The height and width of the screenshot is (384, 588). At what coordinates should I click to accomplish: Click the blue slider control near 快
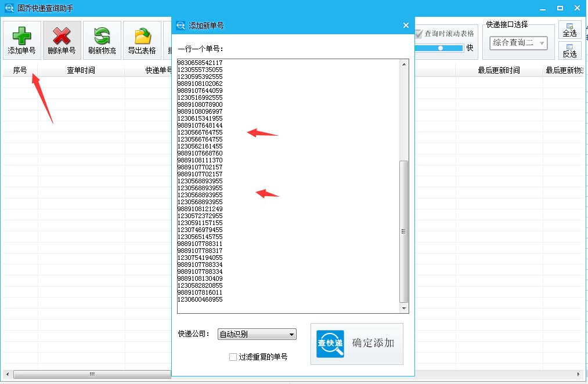439,49
